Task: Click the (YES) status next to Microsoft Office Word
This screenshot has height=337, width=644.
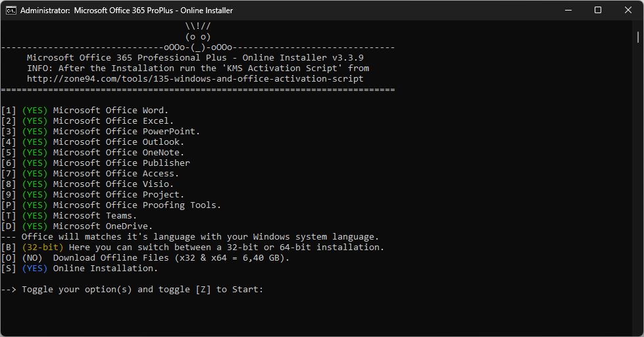Action: pyautogui.click(x=35, y=110)
